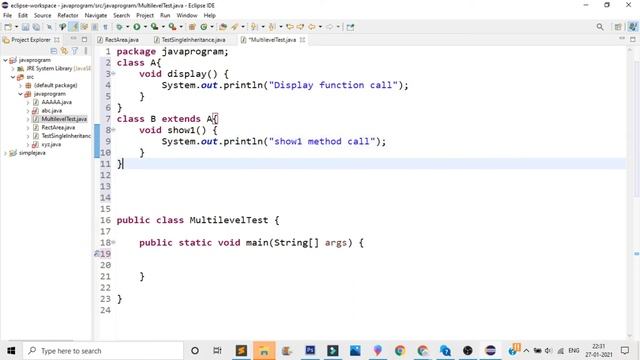Expand the (default package) node
Screen dimensions: 640x360
(20, 85)
